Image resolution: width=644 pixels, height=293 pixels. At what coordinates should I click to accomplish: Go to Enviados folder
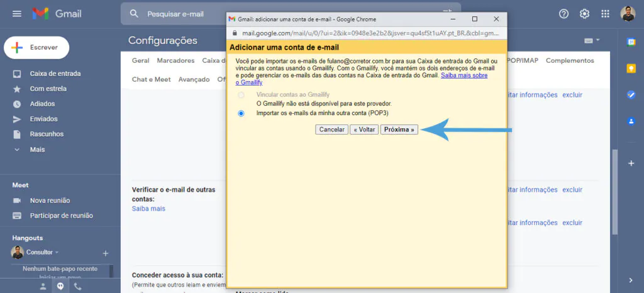click(43, 119)
